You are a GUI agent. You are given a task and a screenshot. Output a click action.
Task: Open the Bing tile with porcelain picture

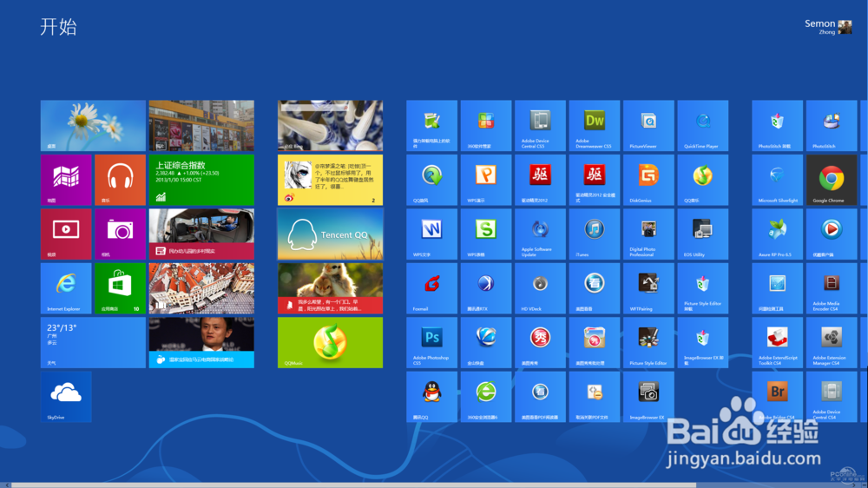pyautogui.click(x=330, y=126)
